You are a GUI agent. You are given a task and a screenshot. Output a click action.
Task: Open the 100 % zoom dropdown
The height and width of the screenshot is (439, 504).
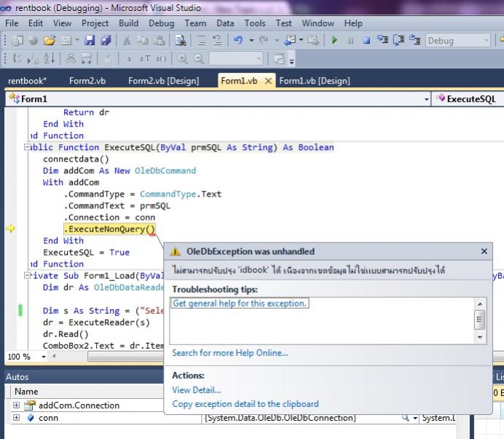tap(44, 357)
